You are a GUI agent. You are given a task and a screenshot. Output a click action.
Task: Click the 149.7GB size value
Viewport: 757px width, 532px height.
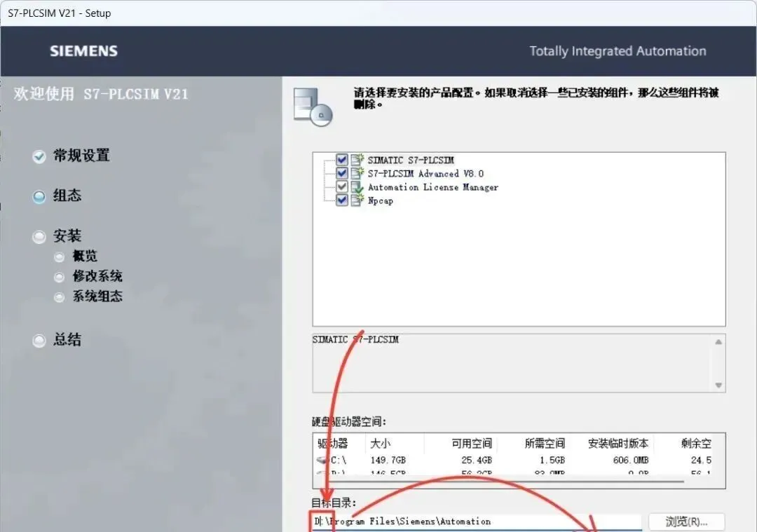(388, 460)
